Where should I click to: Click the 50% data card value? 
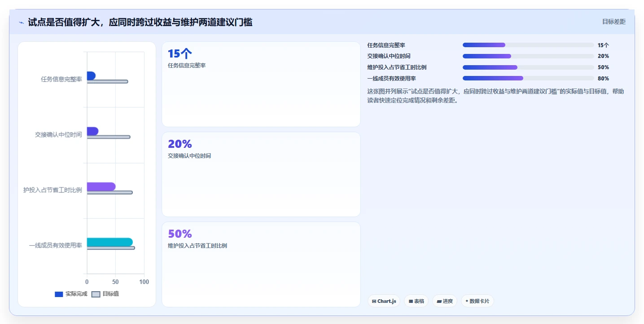click(x=180, y=234)
